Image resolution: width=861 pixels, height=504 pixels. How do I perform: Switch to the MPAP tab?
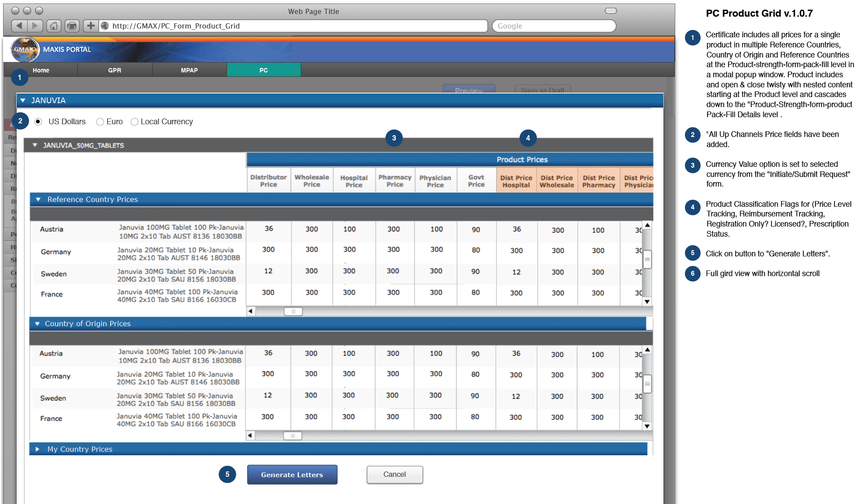[189, 70]
